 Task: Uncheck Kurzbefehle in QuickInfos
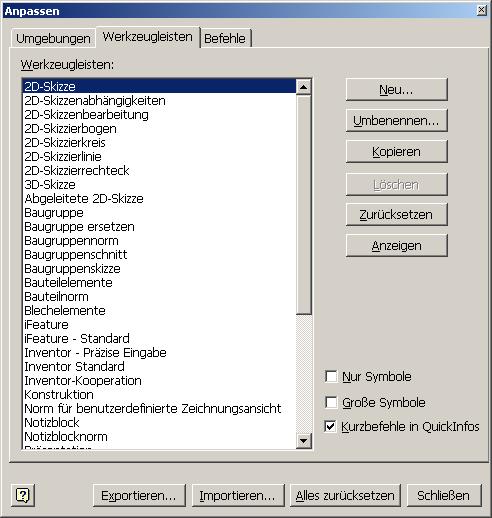pos(331,426)
